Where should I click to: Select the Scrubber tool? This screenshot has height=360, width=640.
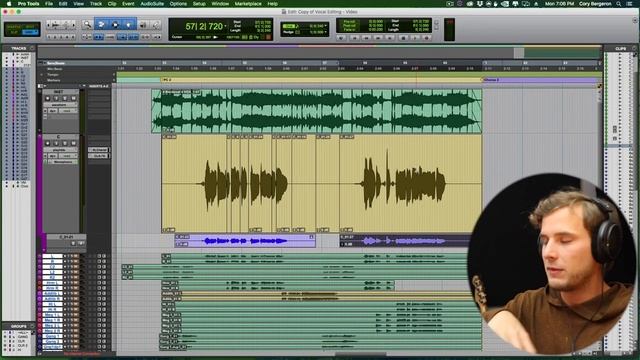pos(143,25)
